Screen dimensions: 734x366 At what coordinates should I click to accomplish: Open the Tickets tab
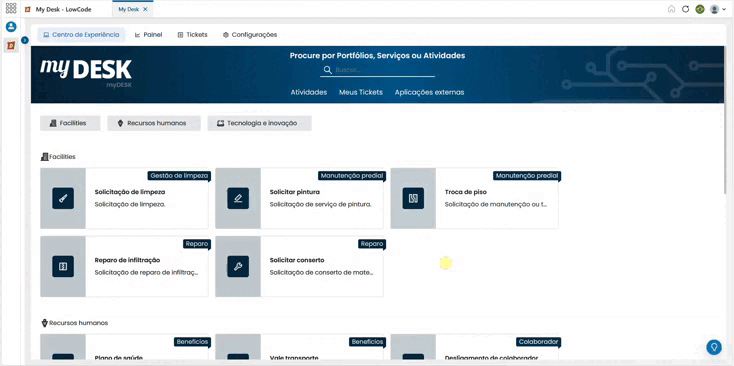(x=192, y=35)
